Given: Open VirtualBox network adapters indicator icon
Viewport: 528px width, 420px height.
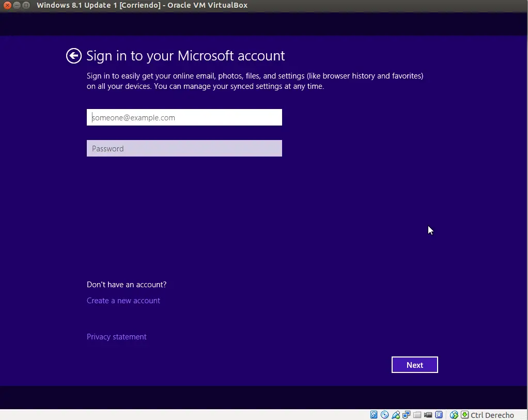Looking at the screenshot, I should pos(407,415).
